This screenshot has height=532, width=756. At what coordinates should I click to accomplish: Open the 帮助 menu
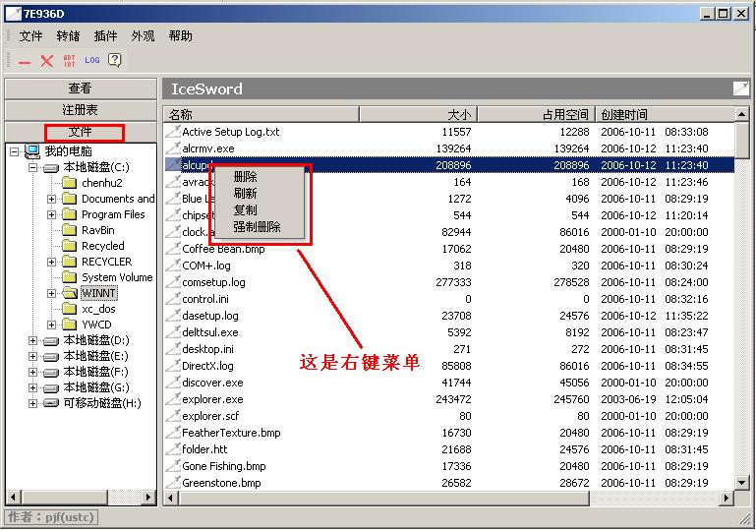[180, 36]
